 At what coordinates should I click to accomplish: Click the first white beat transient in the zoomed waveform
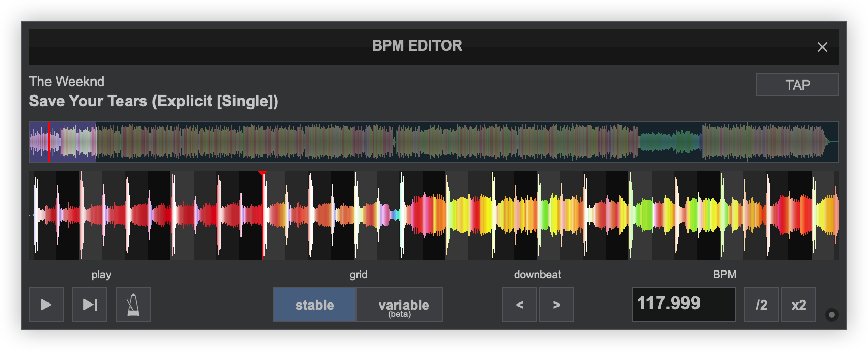pyautogui.click(x=36, y=215)
